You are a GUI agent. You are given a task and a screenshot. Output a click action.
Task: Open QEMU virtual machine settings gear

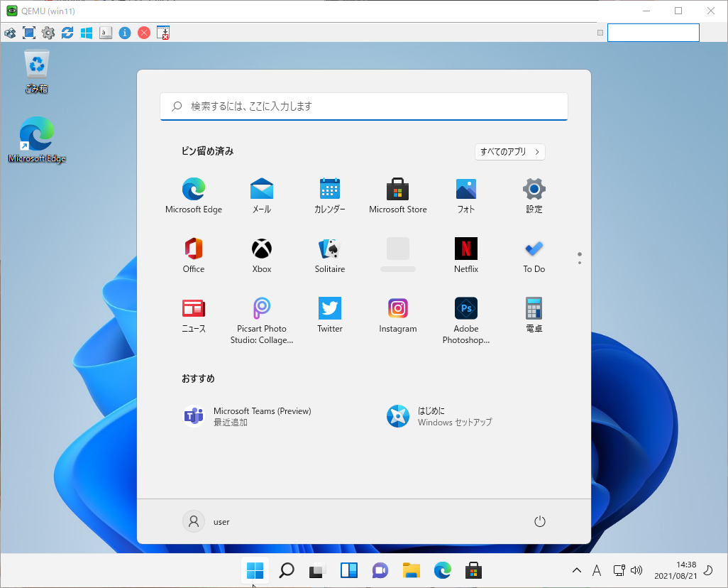pos(48,33)
